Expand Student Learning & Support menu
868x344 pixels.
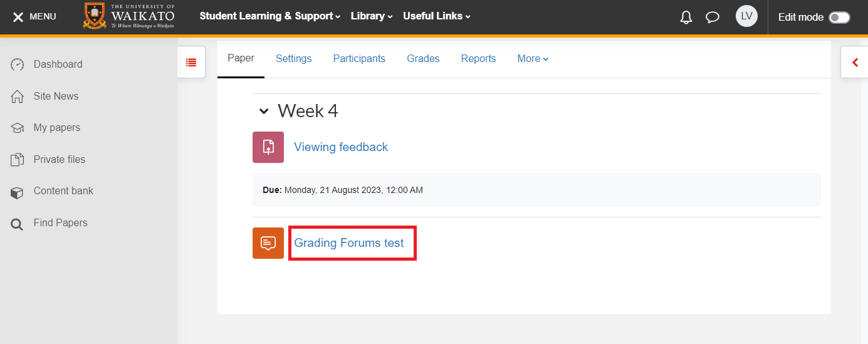pos(269,16)
